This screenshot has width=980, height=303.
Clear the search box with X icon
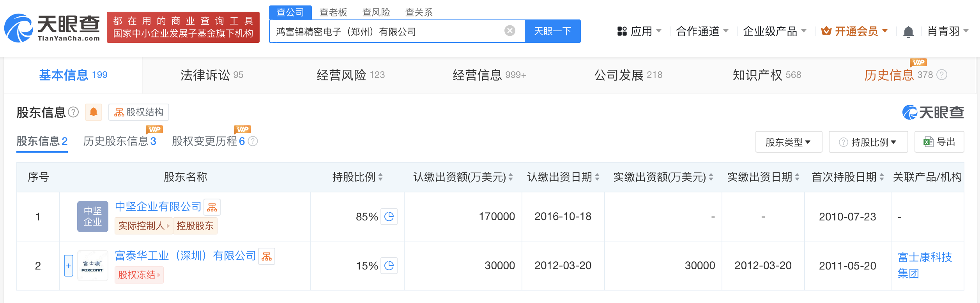coord(509,31)
